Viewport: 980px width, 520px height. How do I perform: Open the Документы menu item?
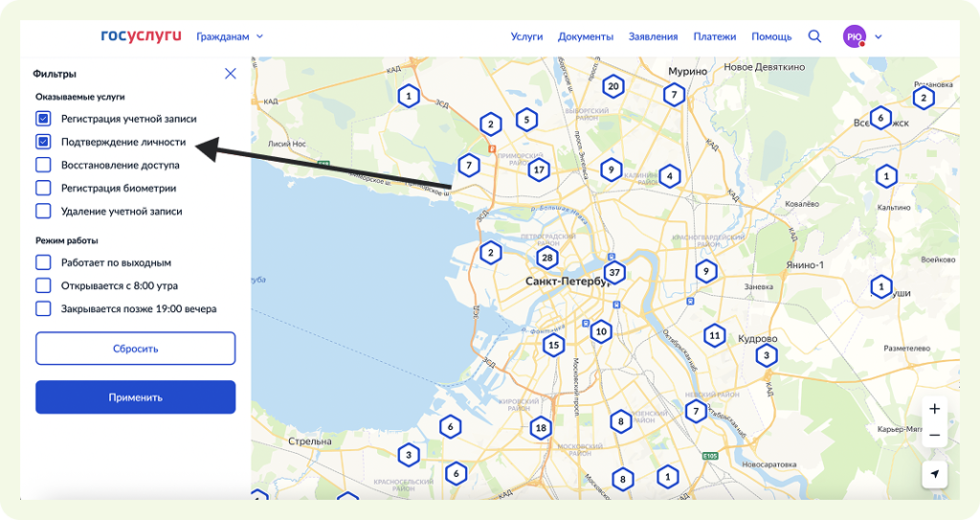tap(586, 36)
